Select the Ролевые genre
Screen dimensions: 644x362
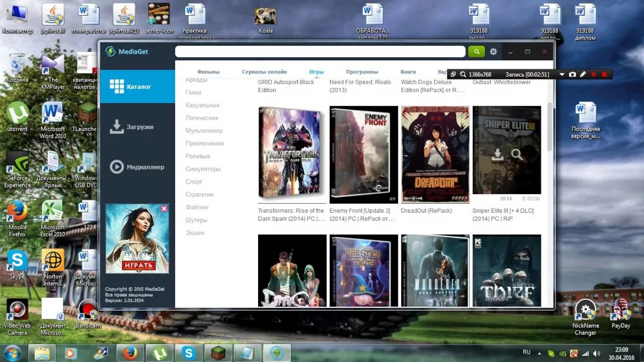(x=198, y=156)
